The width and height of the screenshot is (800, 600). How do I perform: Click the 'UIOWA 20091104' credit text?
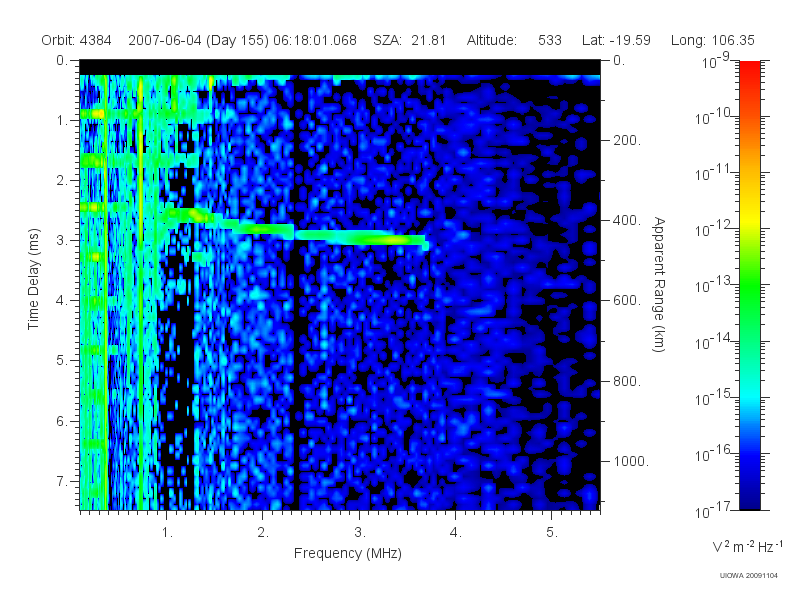748,576
